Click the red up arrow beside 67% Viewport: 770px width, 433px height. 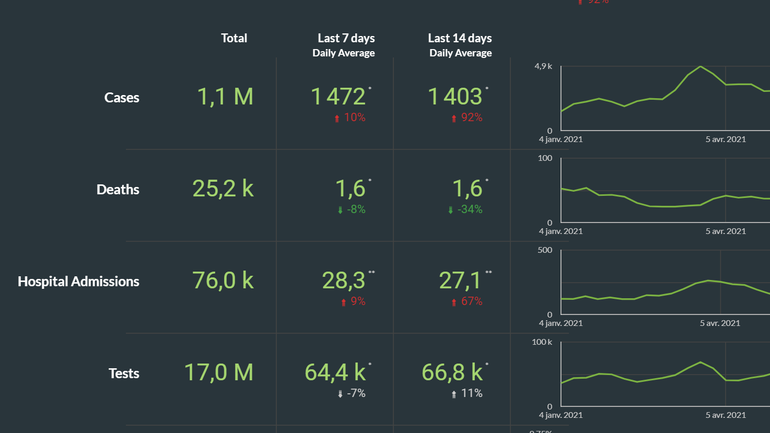454,302
